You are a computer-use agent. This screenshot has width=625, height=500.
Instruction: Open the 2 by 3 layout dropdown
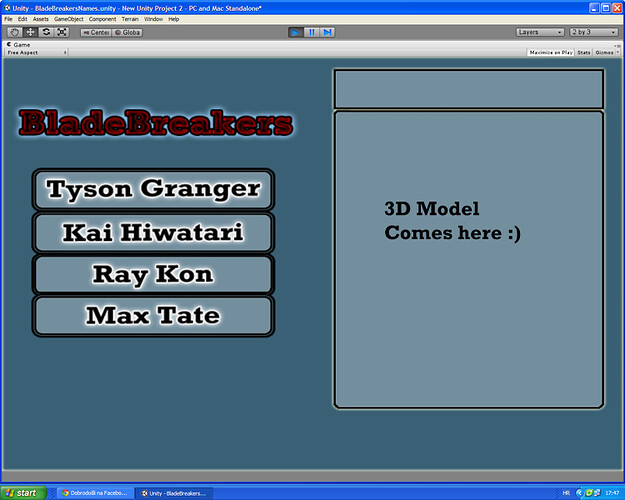[594, 32]
